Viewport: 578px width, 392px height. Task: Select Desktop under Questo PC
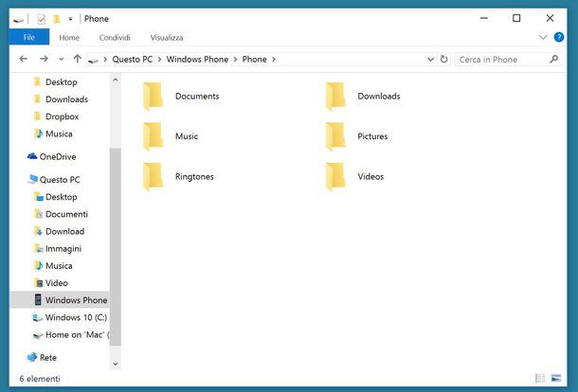coord(62,197)
